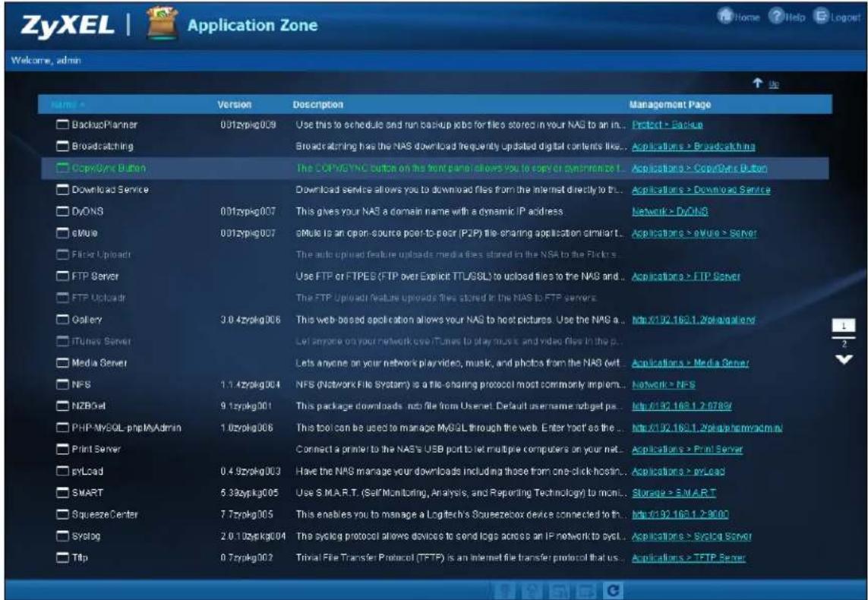Click NFS version 1.1.4zypkg004
The height and width of the screenshot is (600, 868).
coord(250,384)
